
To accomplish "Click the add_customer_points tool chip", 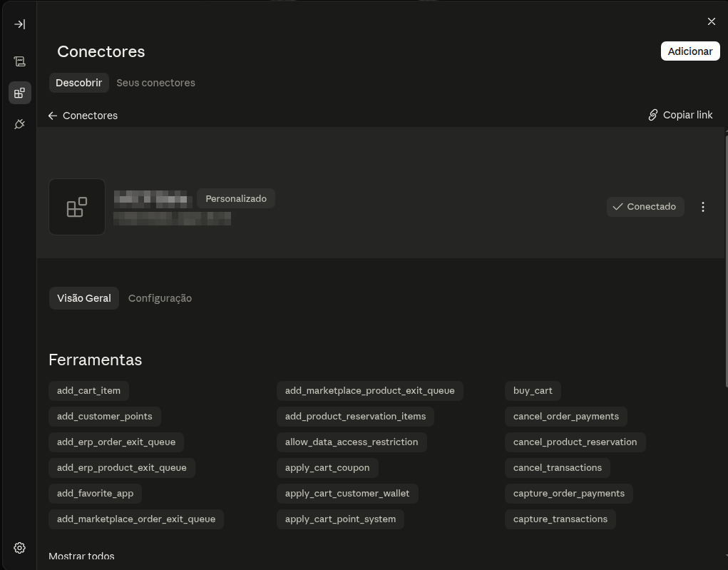I will (x=105, y=417).
